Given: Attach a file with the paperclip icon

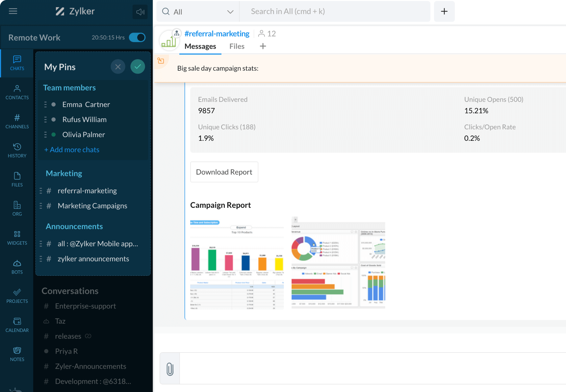Looking at the screenshot, I should click(x=169, y=368).
